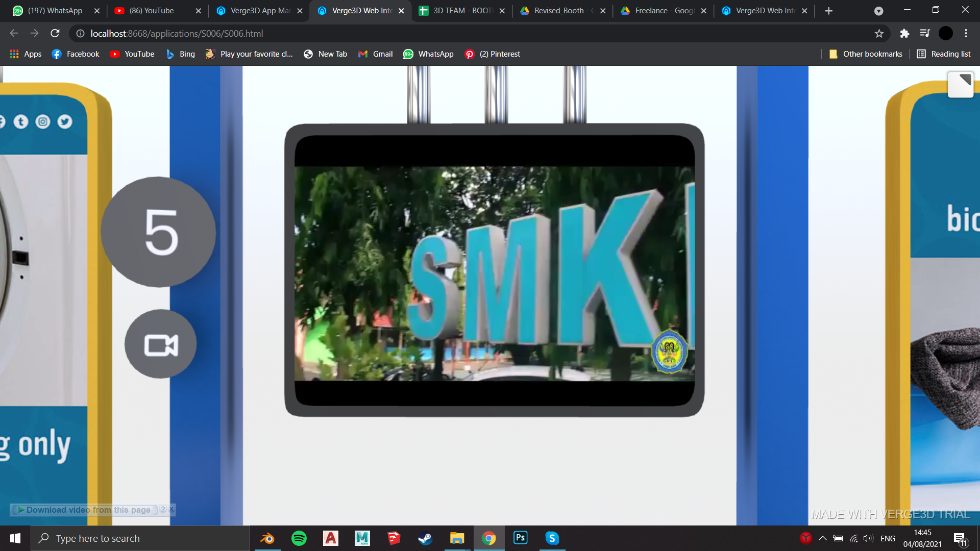Open the Chrome three-dot menu
Viewport: 980px width, 551px height.
tap(966, 33)
